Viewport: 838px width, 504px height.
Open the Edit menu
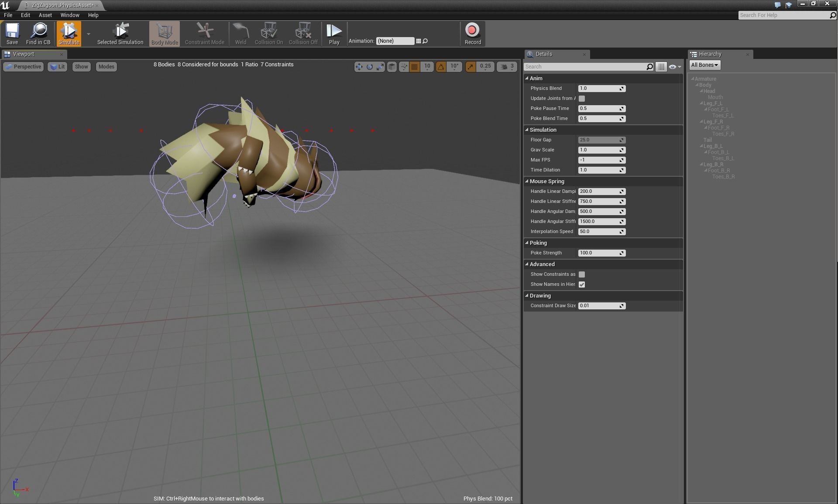(25, 15)
